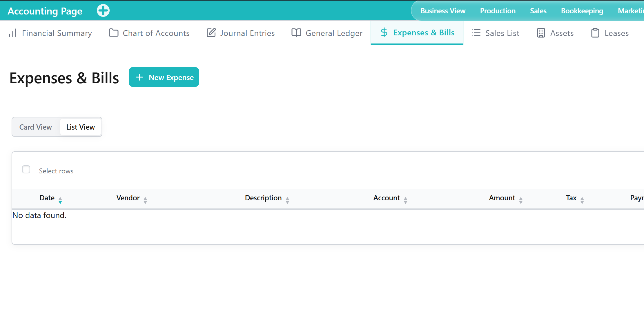Click the clipboard icon for Leases
The image size is (644, 314).
point(595,33)
